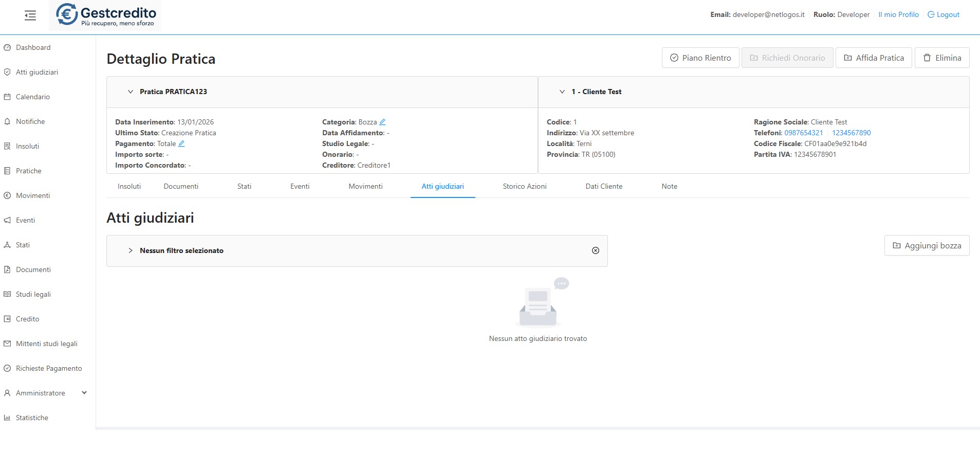The width and height of the screenshot is (980, 451).
Task: Open the Note tab
Action: (x=669, y=186)
